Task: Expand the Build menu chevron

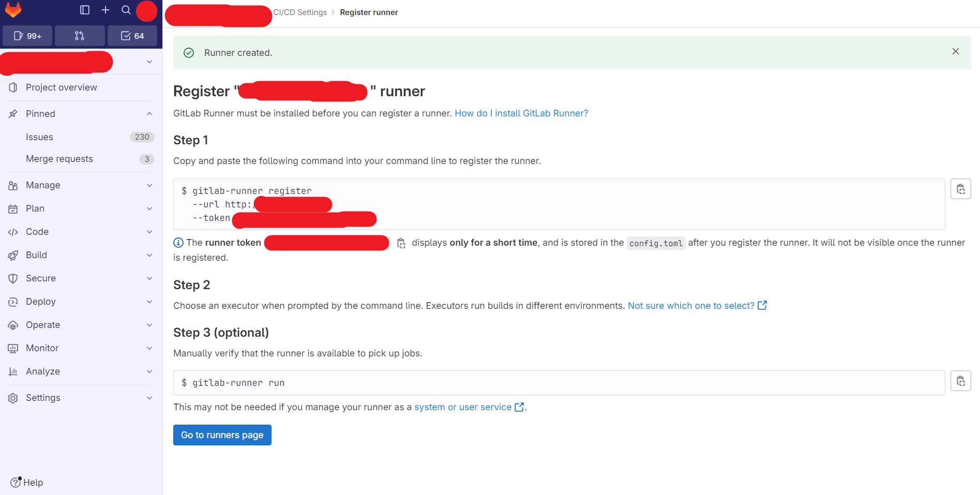Action: click(x=149, y=255)
